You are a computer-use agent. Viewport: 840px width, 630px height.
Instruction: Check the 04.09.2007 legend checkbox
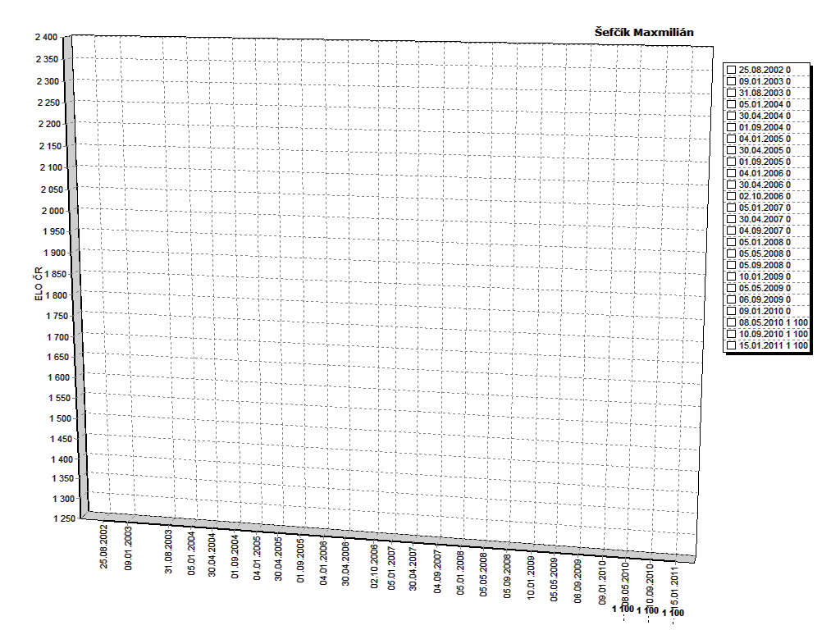[x=731, y=231]
